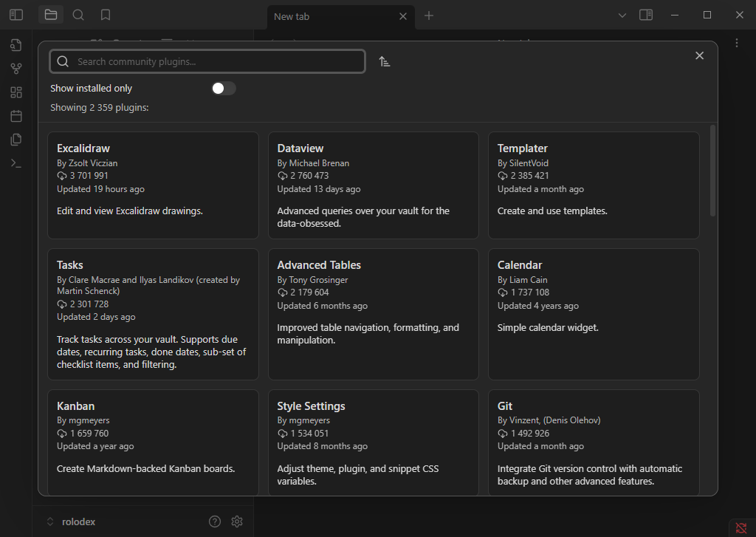756x537 pixels.
Task: Expand the tab list chevron
Action: click(622, 16)
